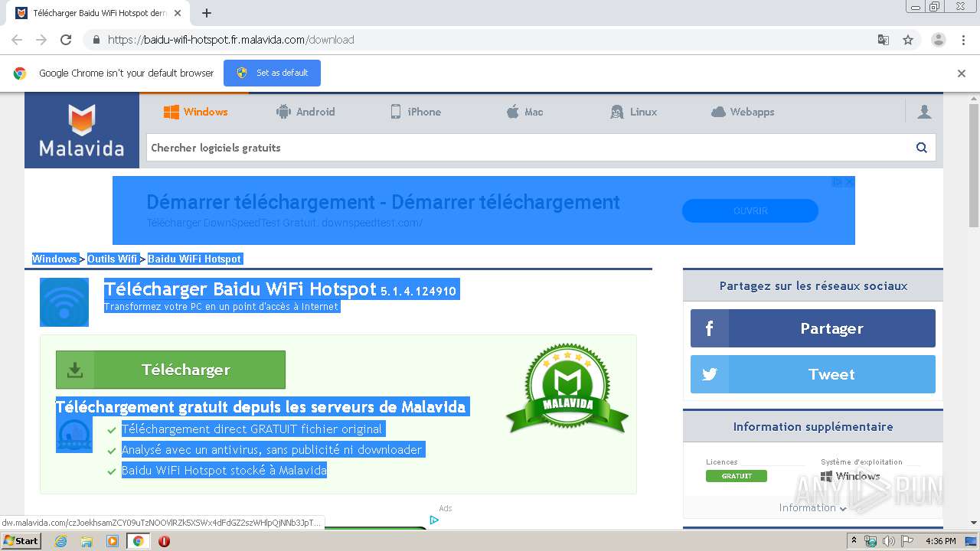Click the user account icon
Image resolution: width=980 pixels, height=551 pixels.
coord(924,112)
